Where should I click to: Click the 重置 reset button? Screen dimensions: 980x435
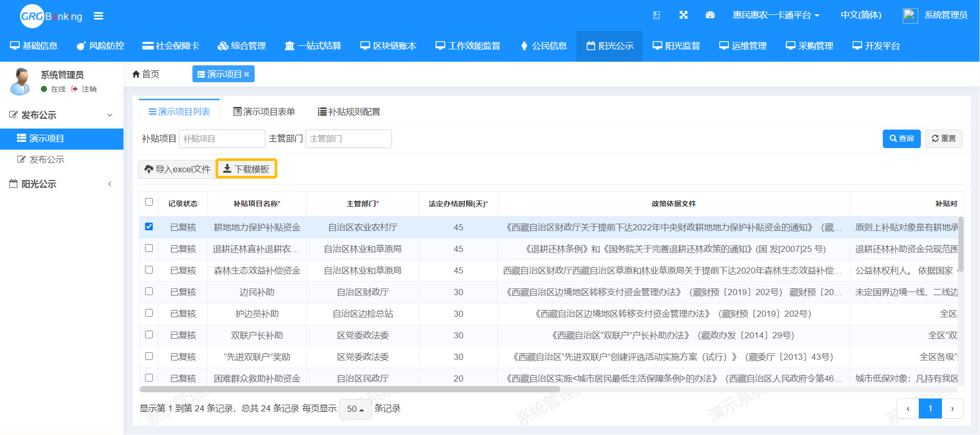pos(943,138)
